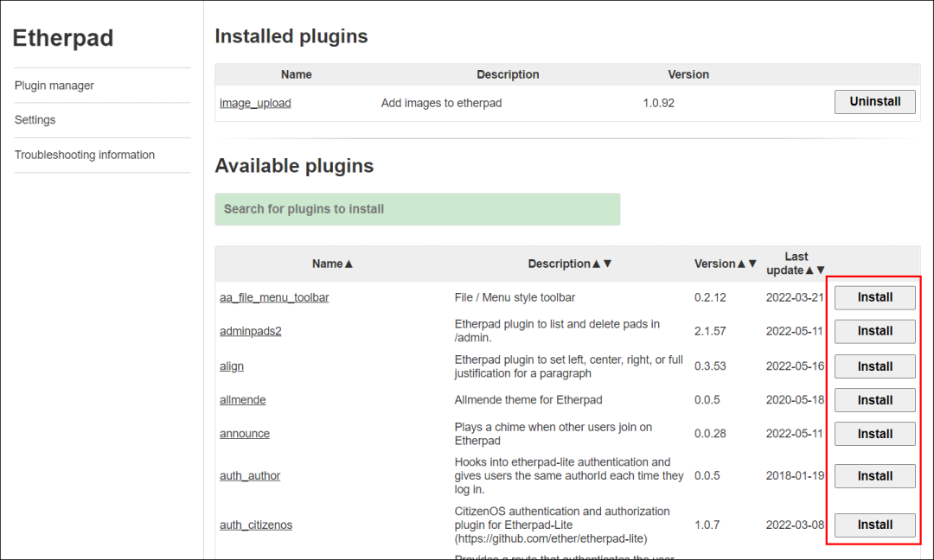Screen dimensions: 934x560
Task: Install the allmende theme plugin
Action: point(874,400)
